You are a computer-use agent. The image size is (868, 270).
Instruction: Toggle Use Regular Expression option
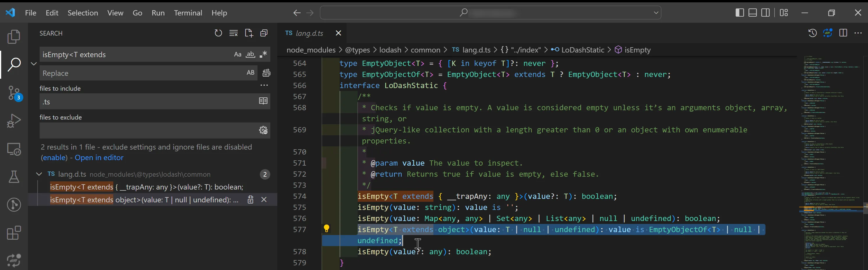point(264,55)
